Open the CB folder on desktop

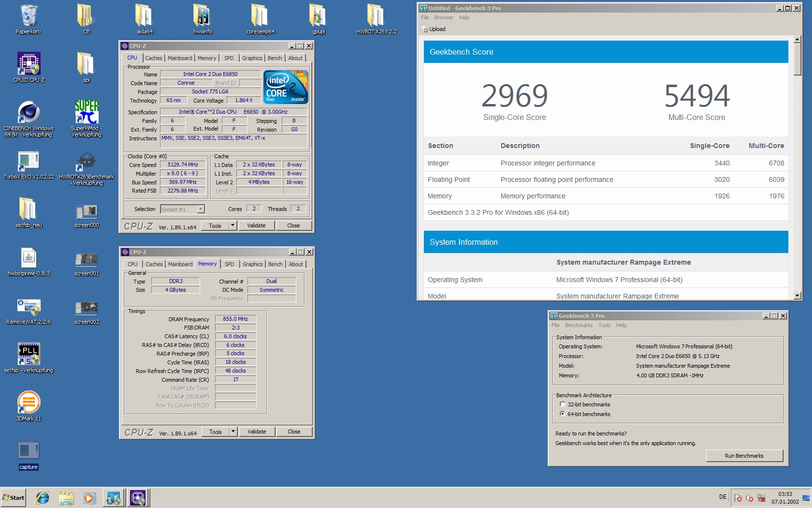(x=86, y=19)
